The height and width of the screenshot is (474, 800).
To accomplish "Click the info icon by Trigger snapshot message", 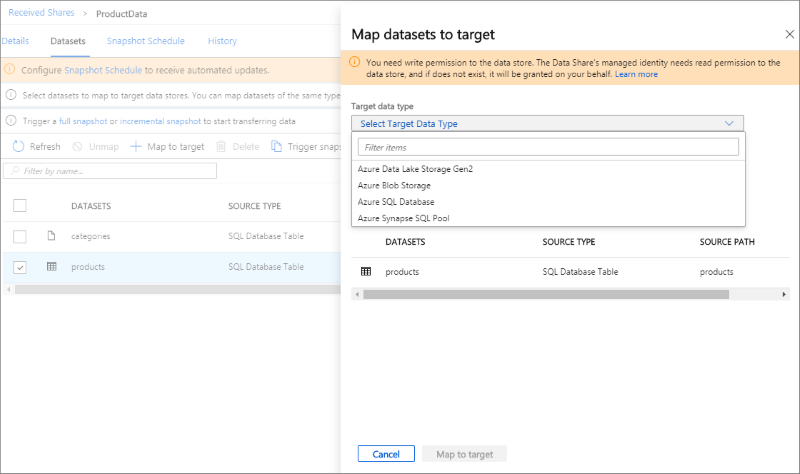I will 11,120.
